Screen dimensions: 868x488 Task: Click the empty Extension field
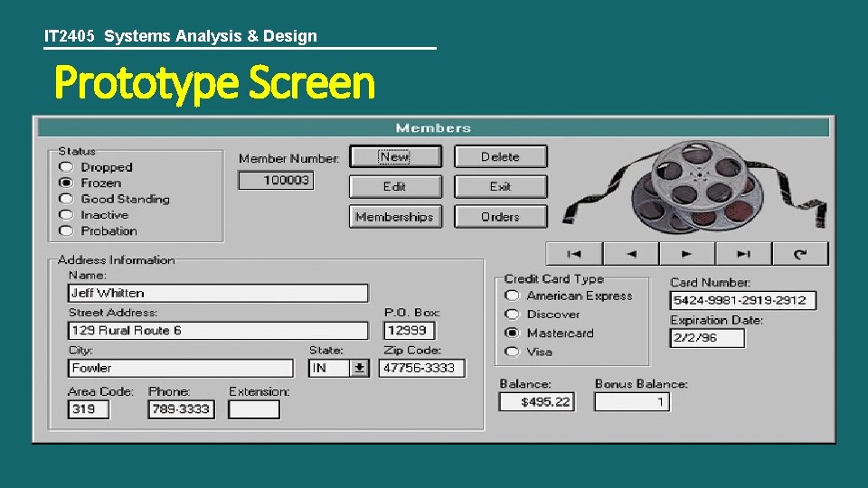(x=254, y=409)
